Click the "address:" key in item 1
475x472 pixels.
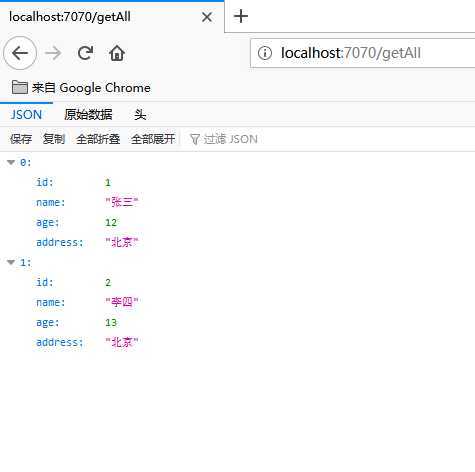59,342
